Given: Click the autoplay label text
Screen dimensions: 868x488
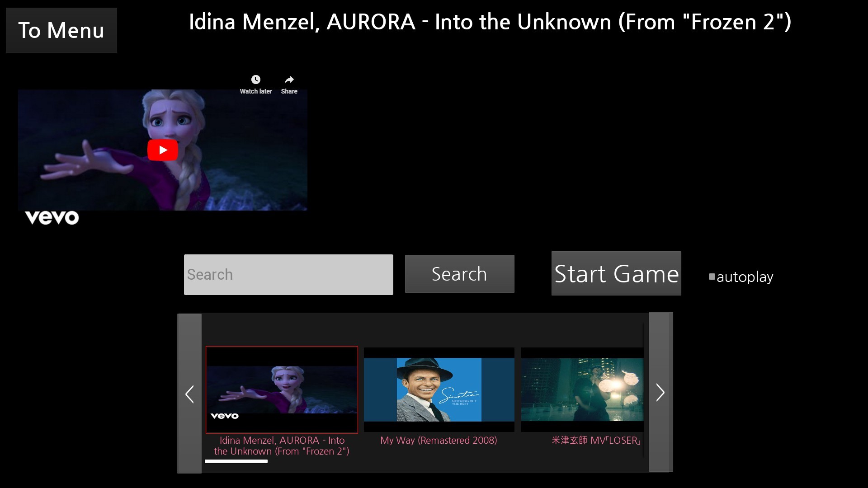Looking at the screenshot, I should (x=745, y=277).
